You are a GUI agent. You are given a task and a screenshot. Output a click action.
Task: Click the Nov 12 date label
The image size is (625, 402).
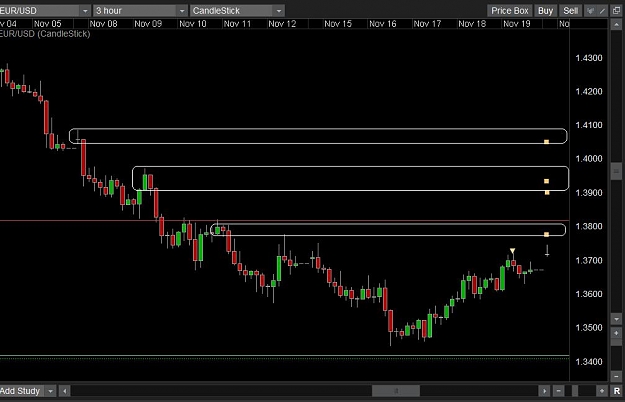coord(282,24)
